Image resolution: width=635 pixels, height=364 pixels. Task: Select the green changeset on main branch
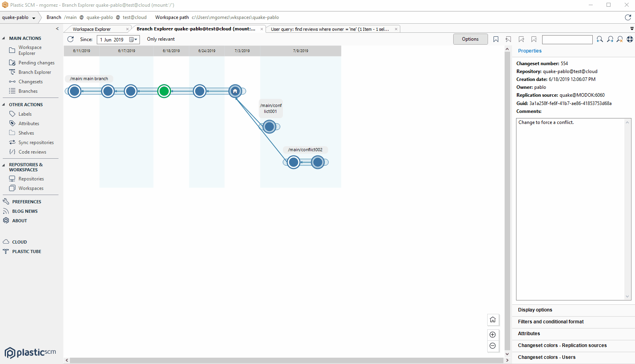(x=164, y=91)
